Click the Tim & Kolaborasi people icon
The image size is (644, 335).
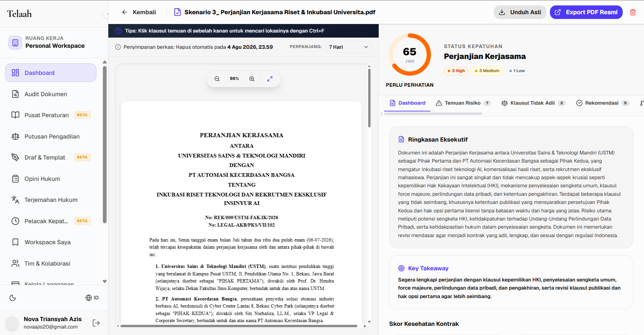(x=15, y=264)
